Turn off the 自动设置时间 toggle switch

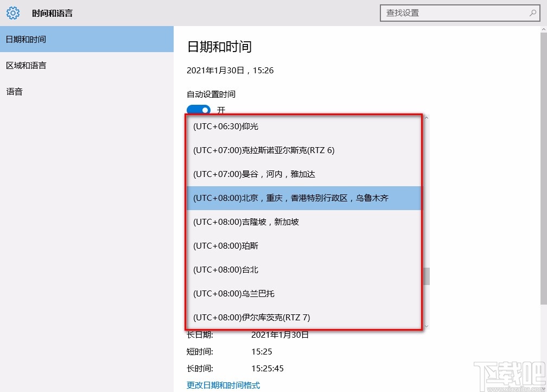coord(198,110)
